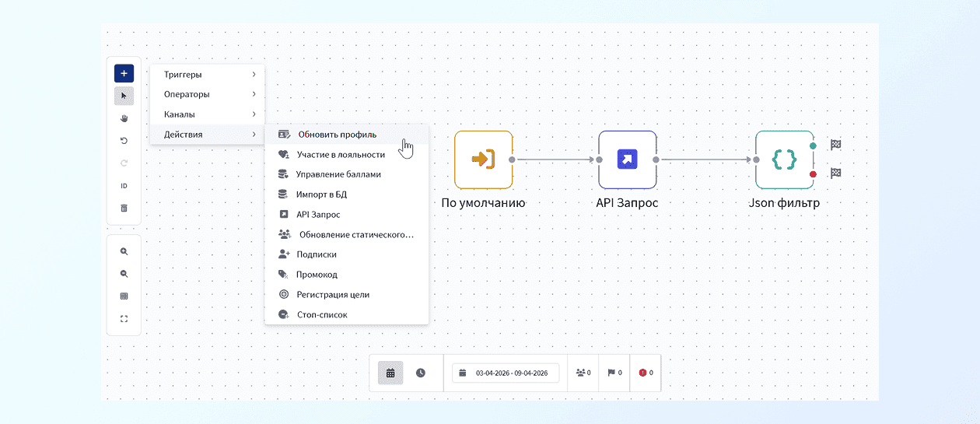Click the blue plus add-node button
Viewport: 980px width, 424px height.
[124, 73]
